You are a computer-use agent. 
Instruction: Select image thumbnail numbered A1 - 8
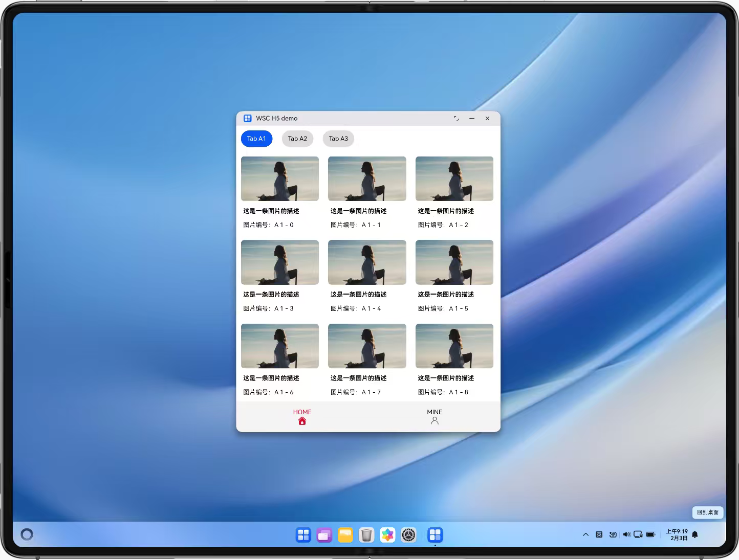454,346
